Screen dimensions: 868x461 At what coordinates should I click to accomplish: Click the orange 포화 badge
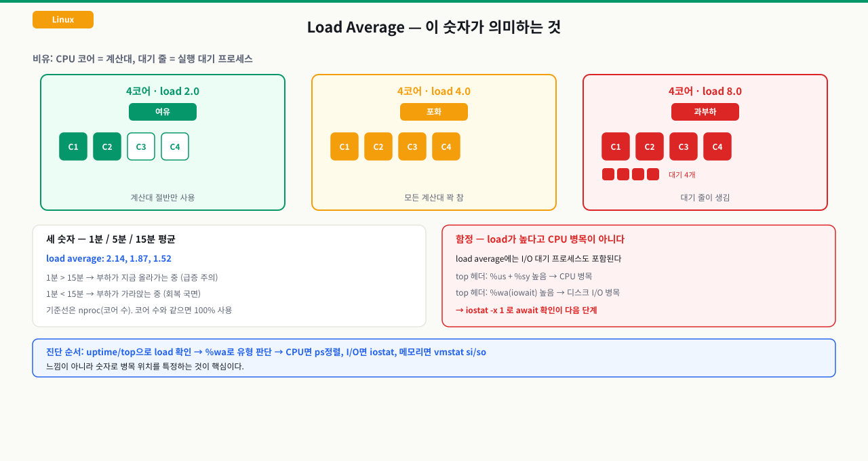click(x=434, y=112)
